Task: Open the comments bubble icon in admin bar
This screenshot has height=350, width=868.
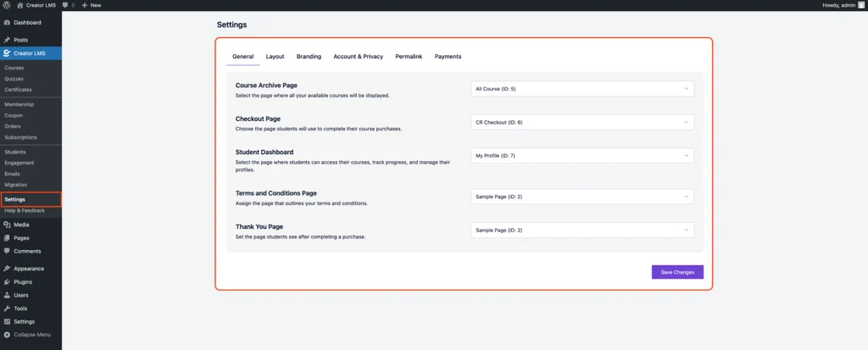Action: coord(65,5)
